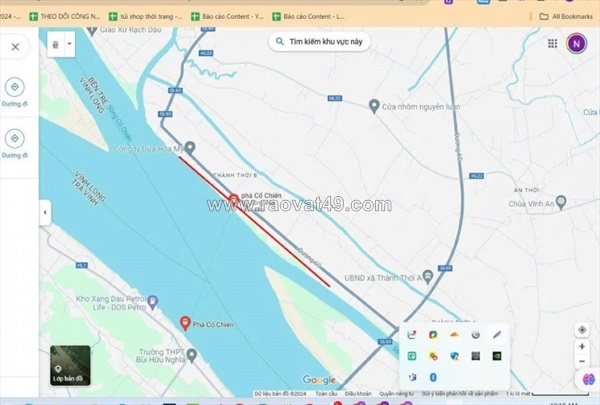
Task: Collapse the side panel with the arrow handle
Action: [44, 213]
